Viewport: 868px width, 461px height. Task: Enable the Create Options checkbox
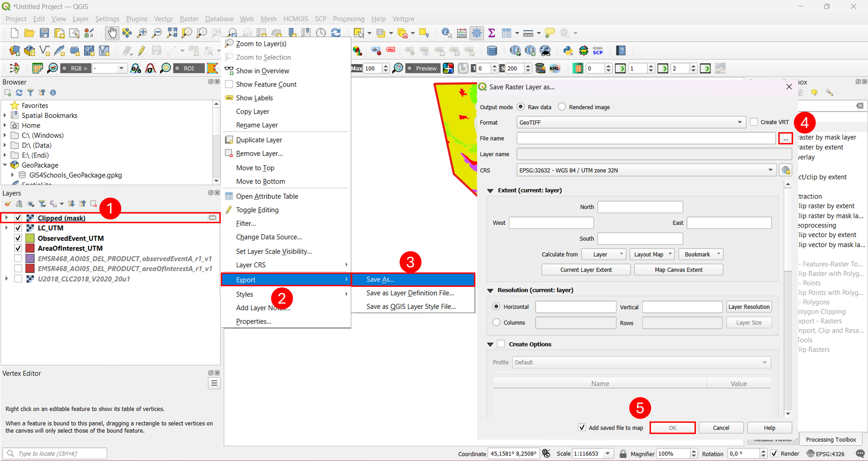click(501, 344)
